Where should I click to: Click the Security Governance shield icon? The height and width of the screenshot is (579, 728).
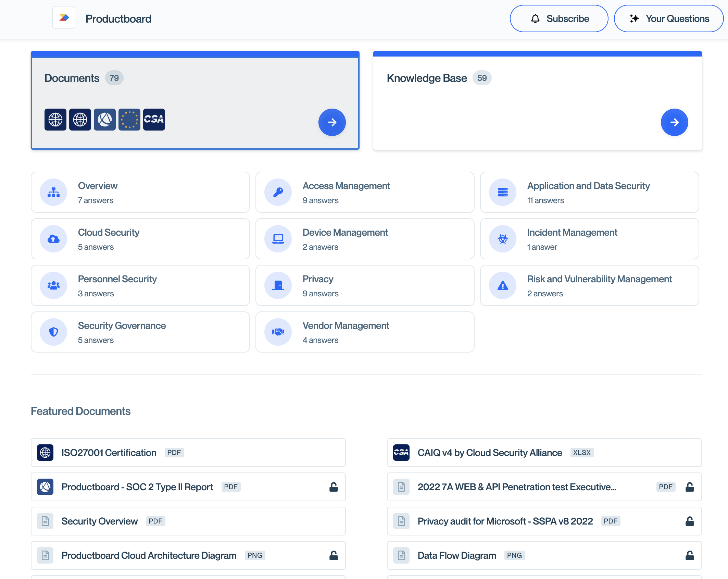[53, 332]
